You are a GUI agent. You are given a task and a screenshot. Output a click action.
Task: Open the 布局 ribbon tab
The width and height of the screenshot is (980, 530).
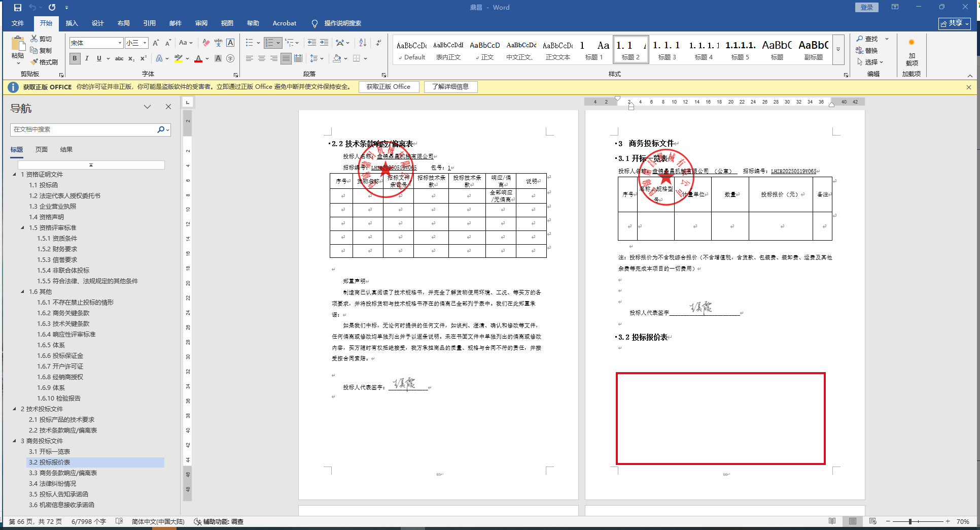pyautogui.click(x=124, y=23)
